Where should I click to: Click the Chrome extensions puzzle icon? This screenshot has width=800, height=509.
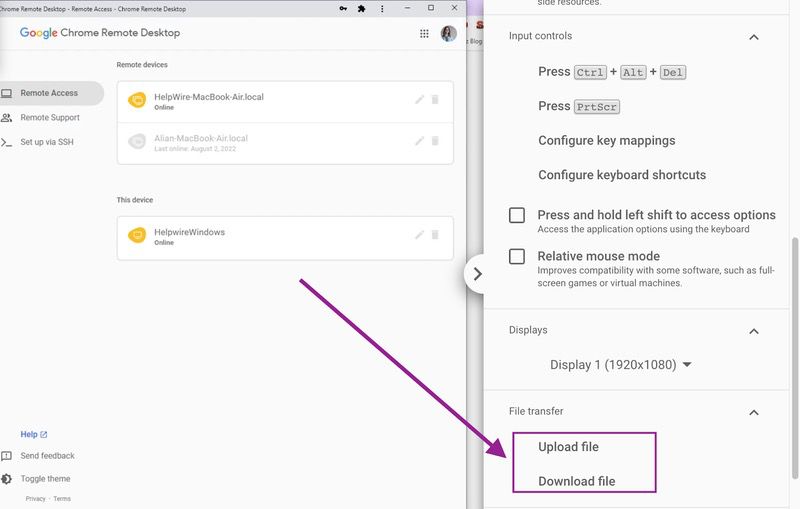click(362, 9)
